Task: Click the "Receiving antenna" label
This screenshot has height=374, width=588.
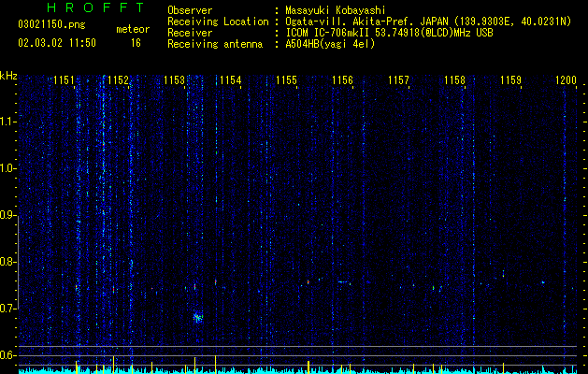Action: coord(215,44)
